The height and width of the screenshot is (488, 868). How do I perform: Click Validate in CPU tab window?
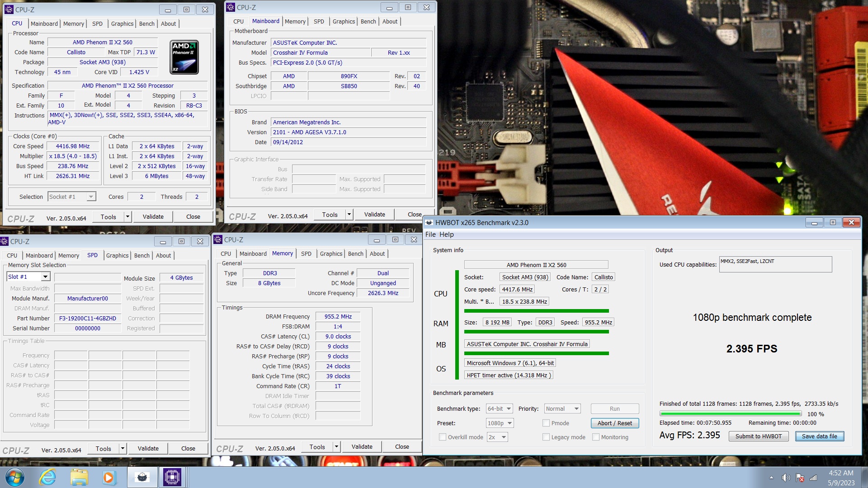tap(153, 217)
